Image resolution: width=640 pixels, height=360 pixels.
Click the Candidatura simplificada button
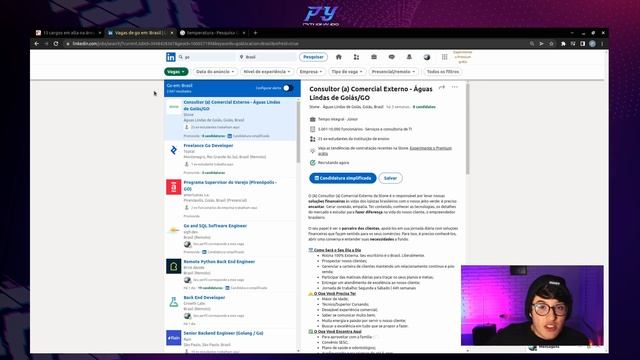click(x=343, y=178)
